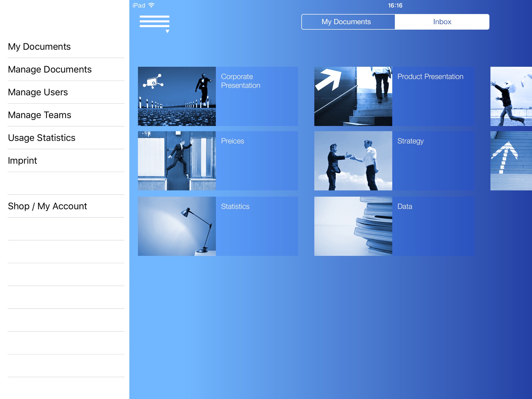Tap the Product Presentation arrow thumbnail
Viewport: 532px width, 399px height.
pyautogui.click(x=353, y=96)
